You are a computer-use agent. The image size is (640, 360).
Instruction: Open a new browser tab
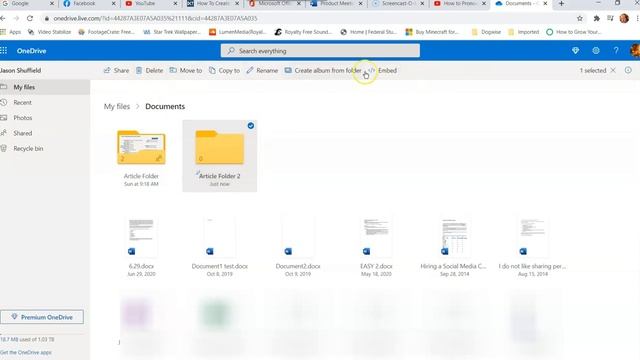point(561,3)
